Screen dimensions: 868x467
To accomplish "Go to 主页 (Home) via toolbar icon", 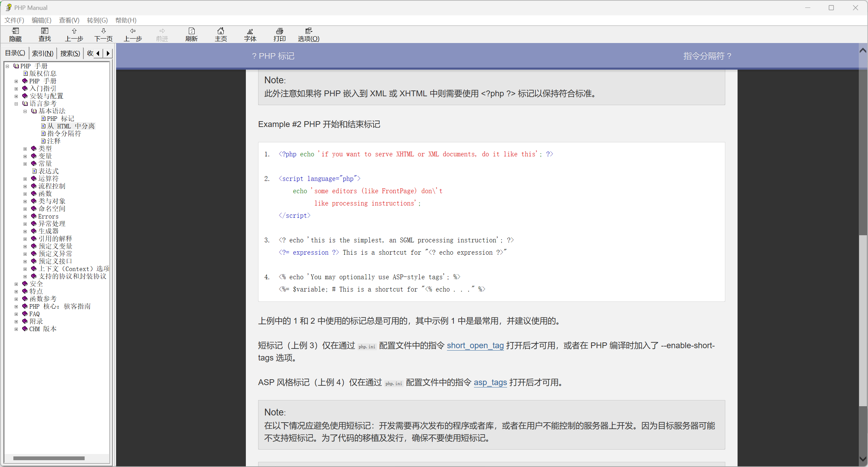I will pos(221,34).
